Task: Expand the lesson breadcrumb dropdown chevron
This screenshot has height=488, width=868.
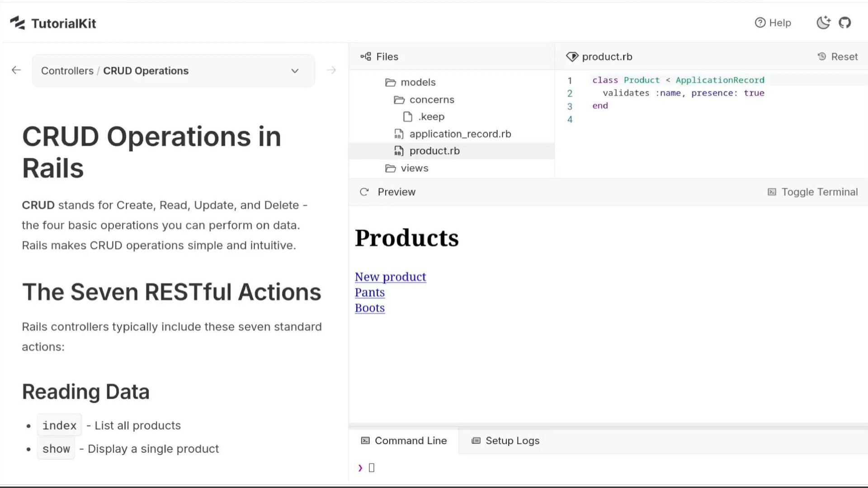Action: coord(295,71)
